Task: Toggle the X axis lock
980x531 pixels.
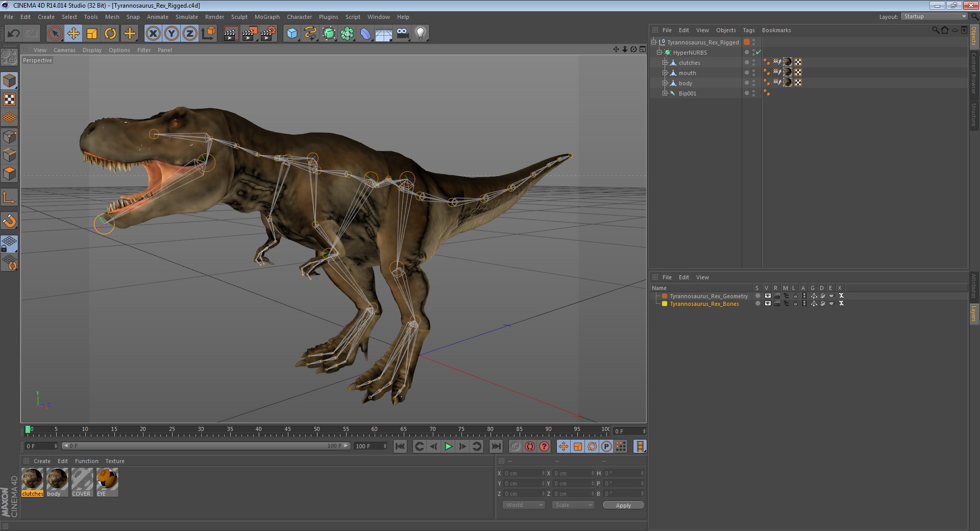Action: (x=153, y=34)
